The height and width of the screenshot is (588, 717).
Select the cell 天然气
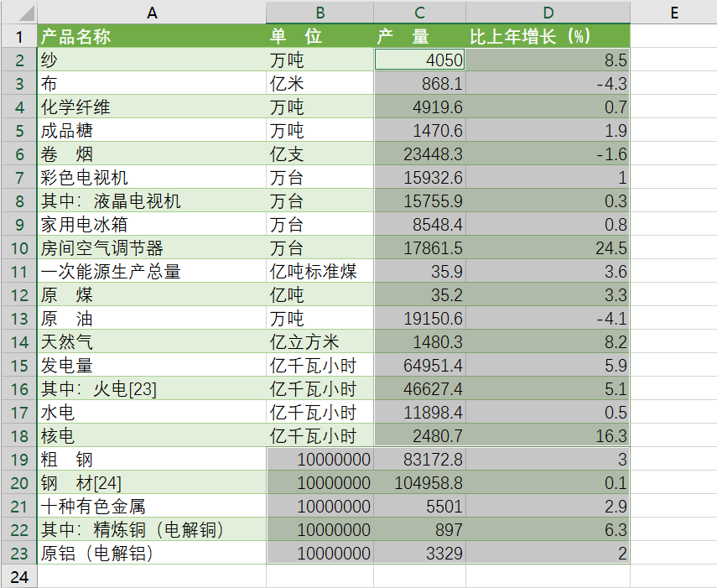click(152, 341)
